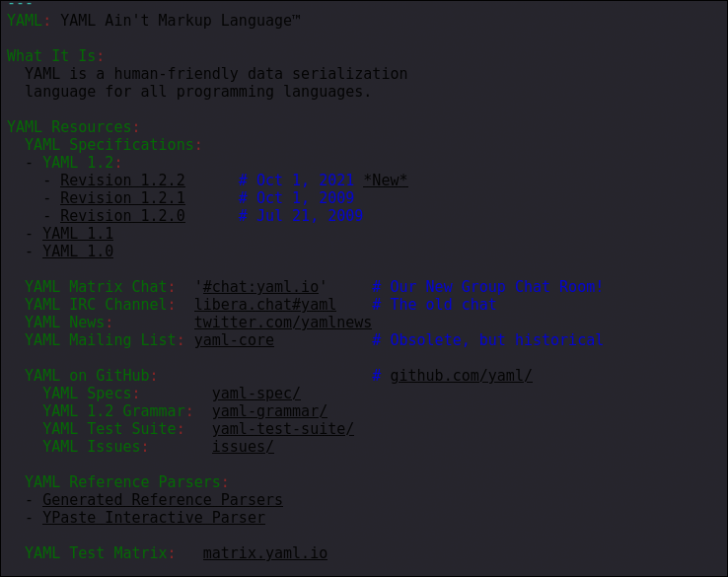
Task: Open the #chat:yaml.io Matrix chat link
Action: (260, 287)
